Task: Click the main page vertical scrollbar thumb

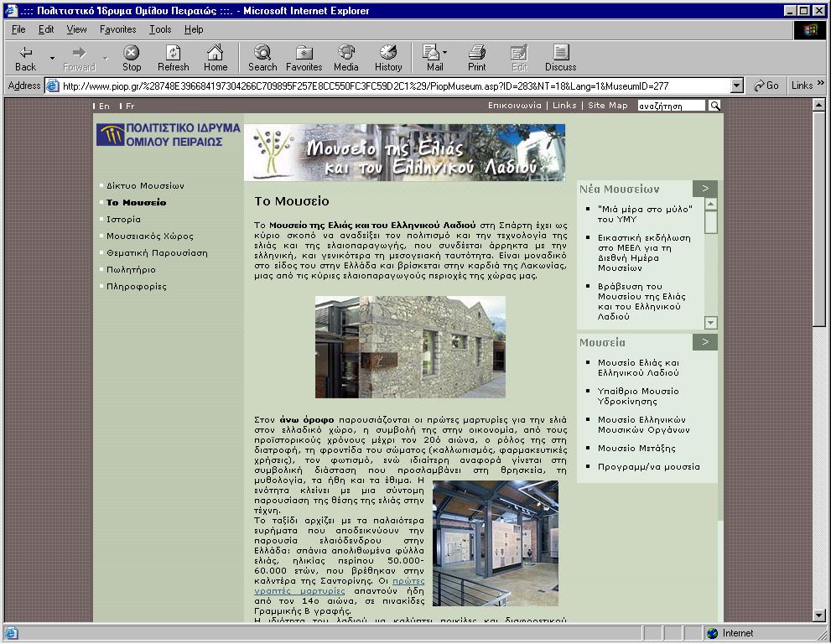Action: pos(818,220)
